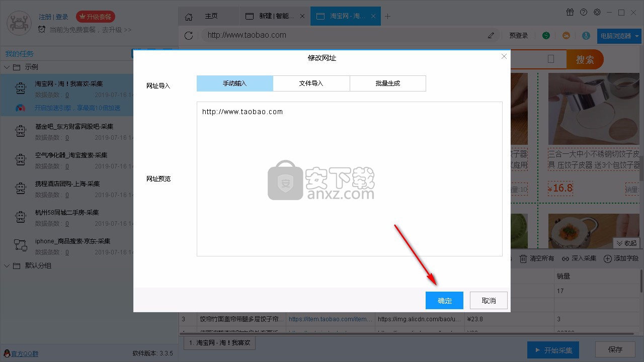Viewport: 644px width, 362px height.
Task: Click the green globe toolbar icon
Action: (x=546, y=36)
